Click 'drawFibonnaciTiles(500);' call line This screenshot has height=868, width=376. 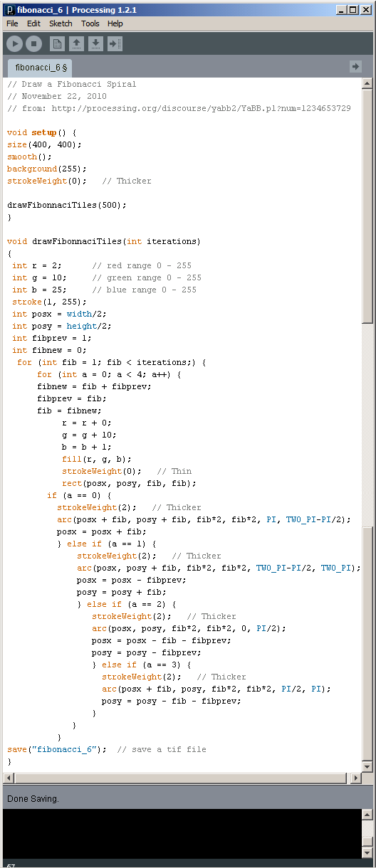tap(67, 205)
